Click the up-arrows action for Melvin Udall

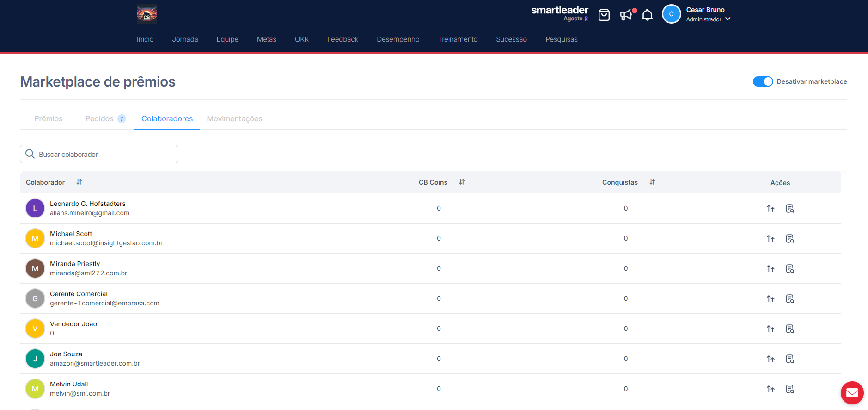[x=770, y=389]
